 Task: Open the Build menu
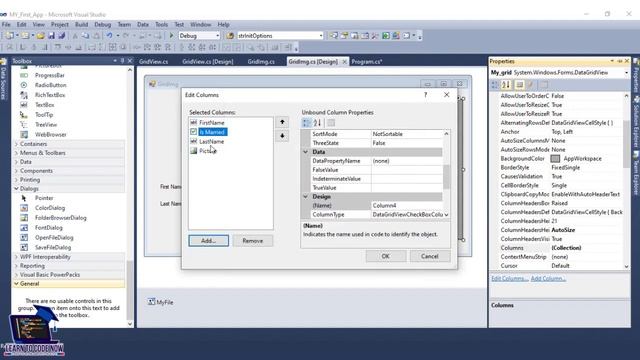tap(81, 24)
